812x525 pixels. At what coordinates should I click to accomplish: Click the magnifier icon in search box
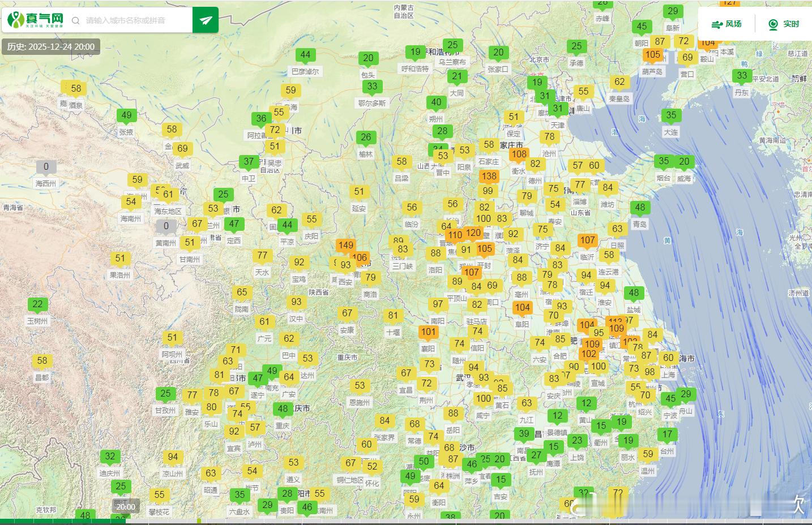(x=76, y=21)
